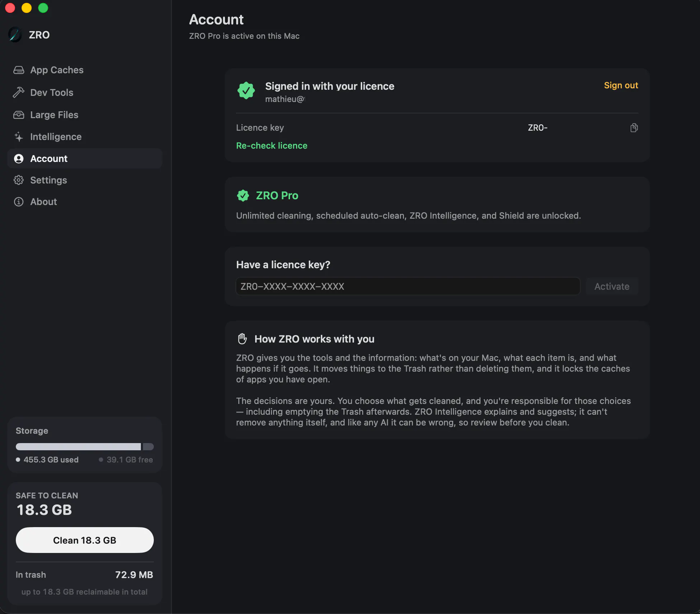The height and width of the screenshot is (614, 700).
Task: Click the ZRO Pro heading
Action: pos(277,196)
